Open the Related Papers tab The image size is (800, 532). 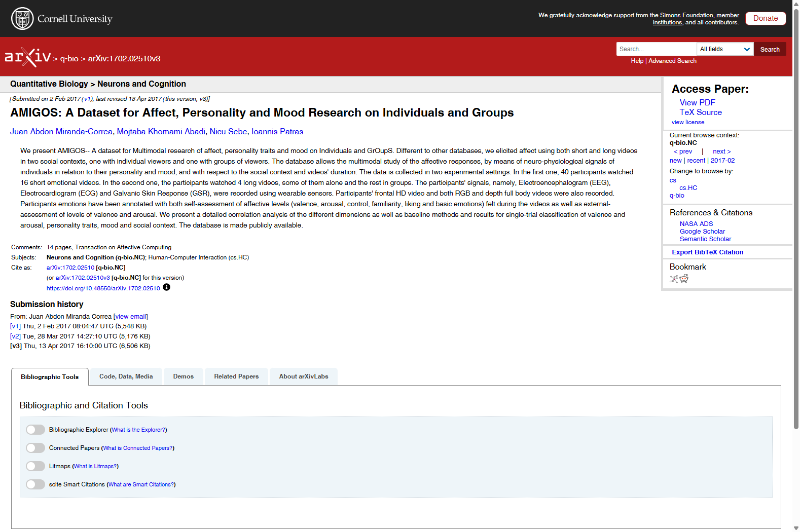click(x=236, y=376)
